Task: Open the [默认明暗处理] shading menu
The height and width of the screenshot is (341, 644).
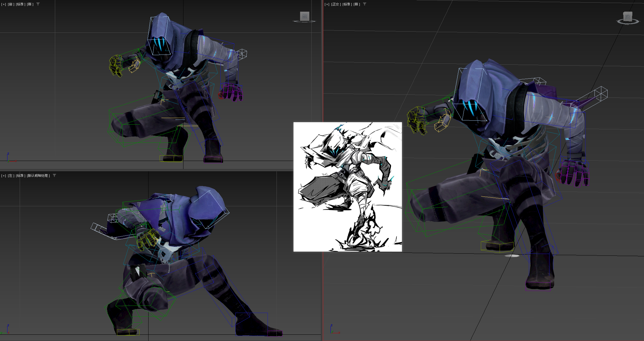Action: (x=38, y=176)
